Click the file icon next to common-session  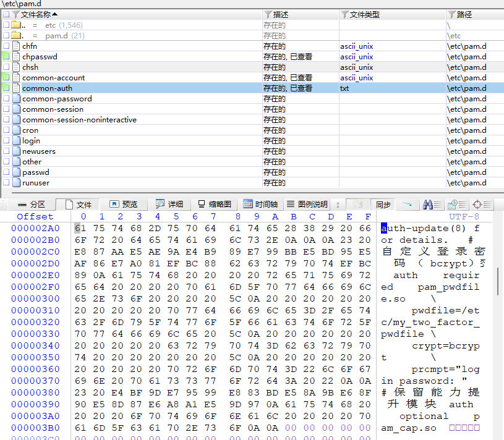pyautogui.click(x=16, y=109)
